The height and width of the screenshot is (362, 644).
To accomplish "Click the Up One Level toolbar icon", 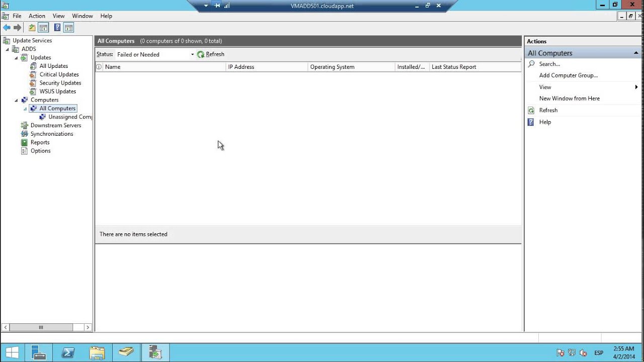I will 32,28.
